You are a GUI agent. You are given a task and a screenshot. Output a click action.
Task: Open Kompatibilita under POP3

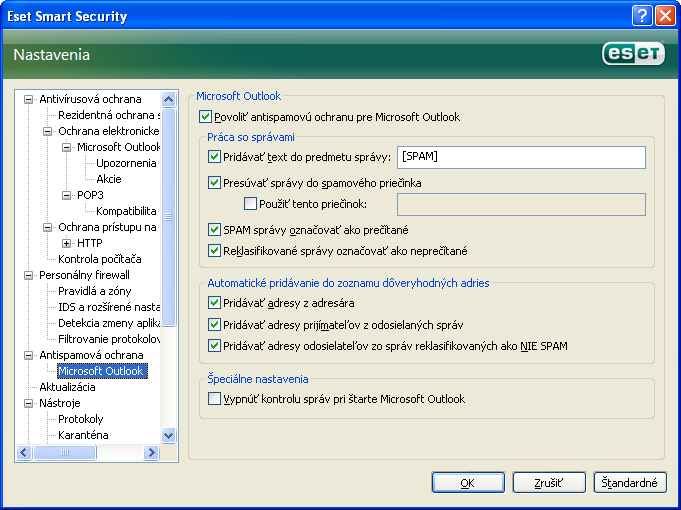pyautogui.click(x=126, y=211)
